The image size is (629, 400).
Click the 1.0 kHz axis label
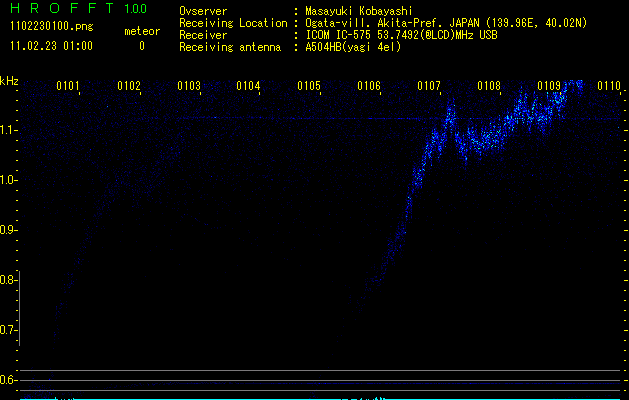(8, 180)
